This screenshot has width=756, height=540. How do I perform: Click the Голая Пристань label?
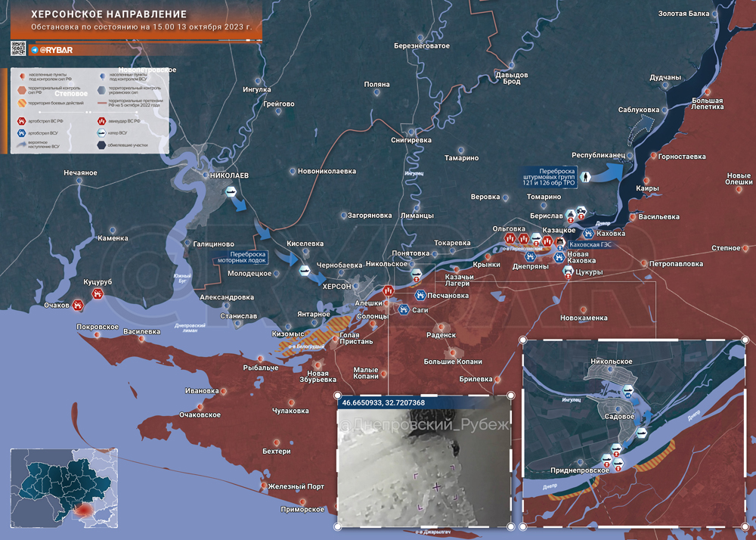pos(356,338)
